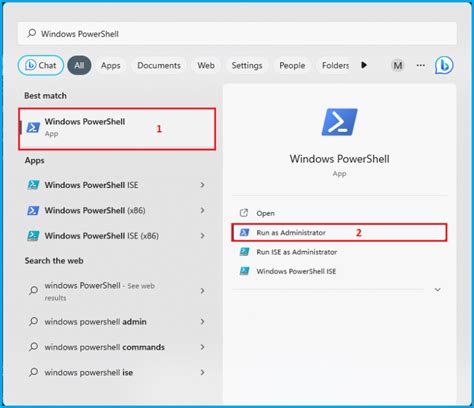Click ISE icon in Windows PowerShell ISE row

(33, 185)
